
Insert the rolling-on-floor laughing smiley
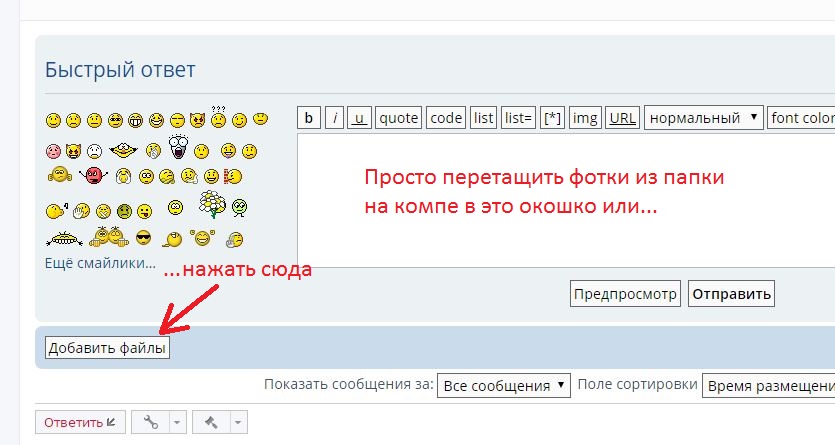coord(173,240)
